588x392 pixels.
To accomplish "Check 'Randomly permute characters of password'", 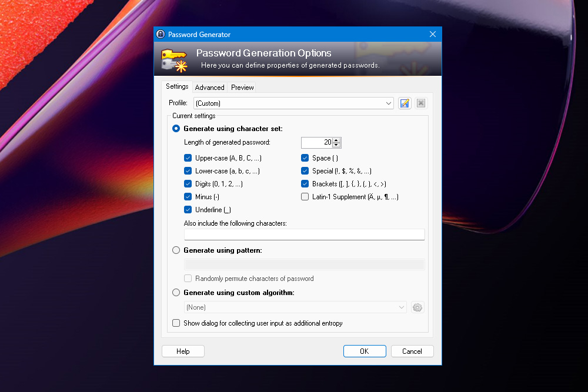I will pos(188,278).
